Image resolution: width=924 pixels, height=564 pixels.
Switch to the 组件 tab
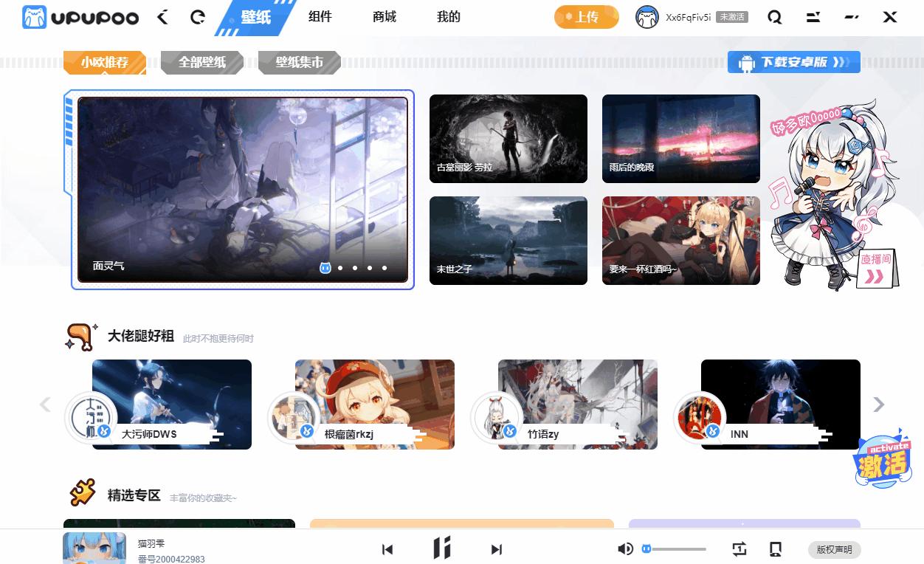coord(320,16)
